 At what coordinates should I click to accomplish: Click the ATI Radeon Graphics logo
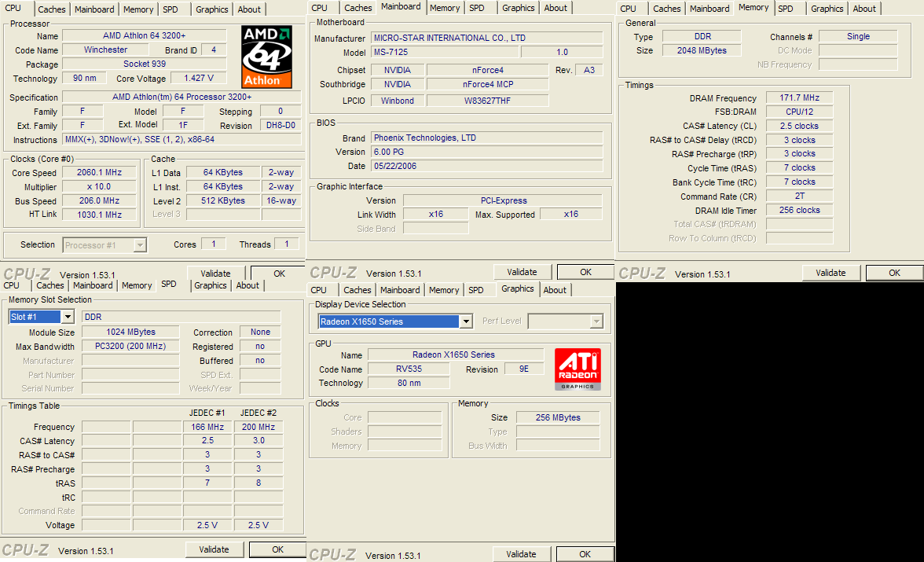click(577, 369)
